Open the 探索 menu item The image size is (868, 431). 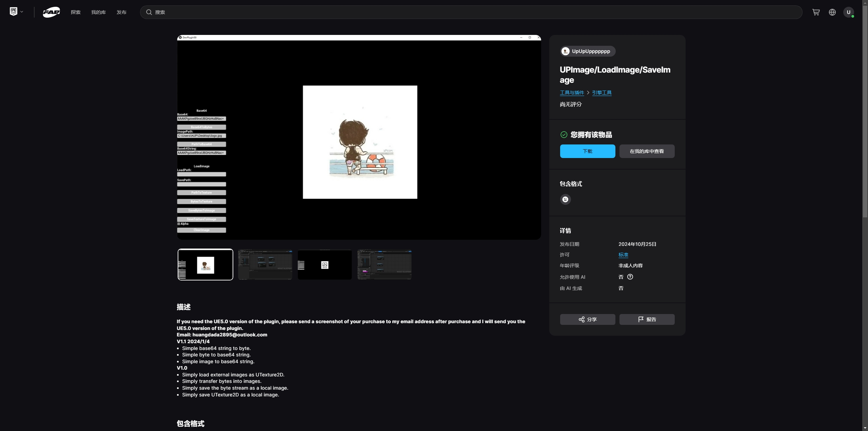click(76, 12)
